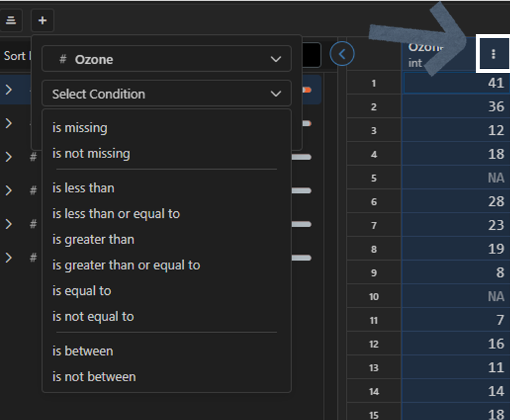Choose the "is not between" condition

pos(94,377)
